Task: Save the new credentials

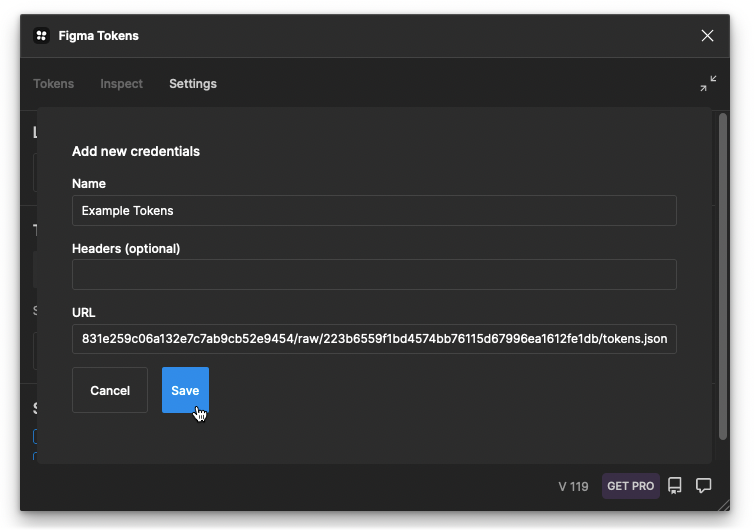Action: [x=185, y=390]
